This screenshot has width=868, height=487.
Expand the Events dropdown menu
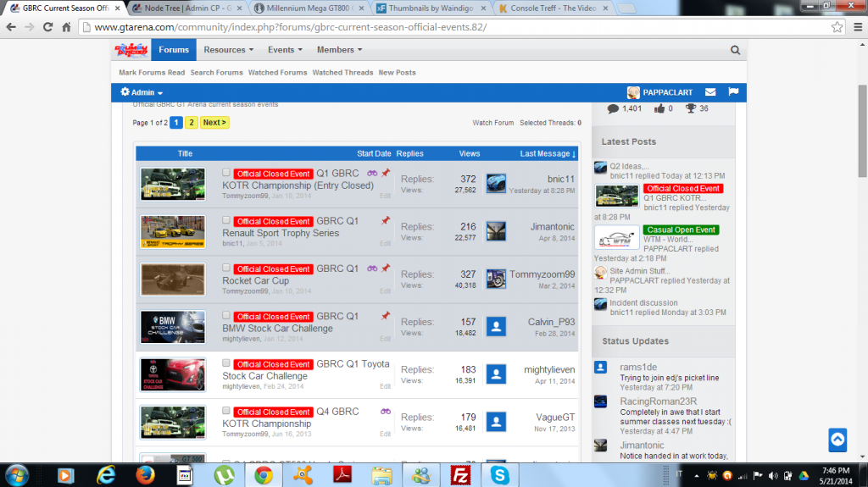[285, 50]
